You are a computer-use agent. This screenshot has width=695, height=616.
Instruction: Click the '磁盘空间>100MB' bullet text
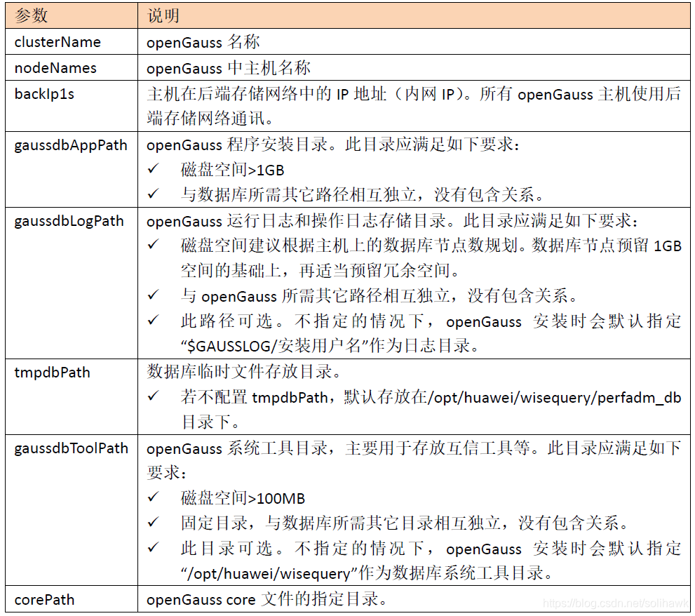tap(243, 498)
